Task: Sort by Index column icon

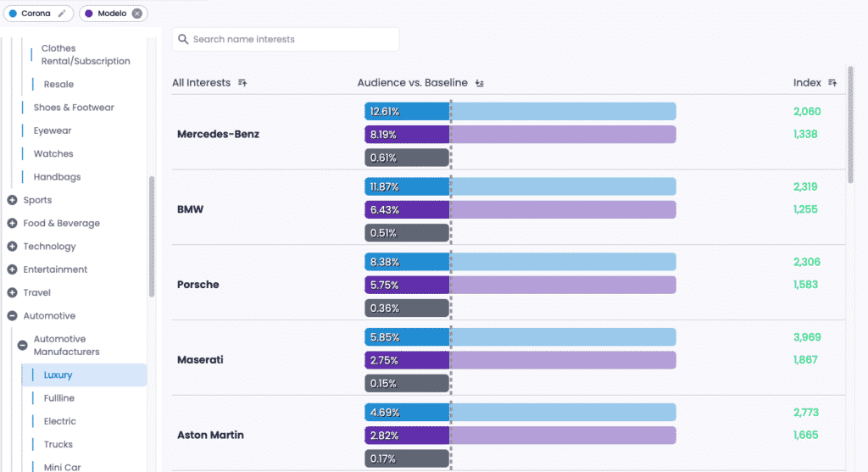Action: pyautogui.click(x=832, y=83)
